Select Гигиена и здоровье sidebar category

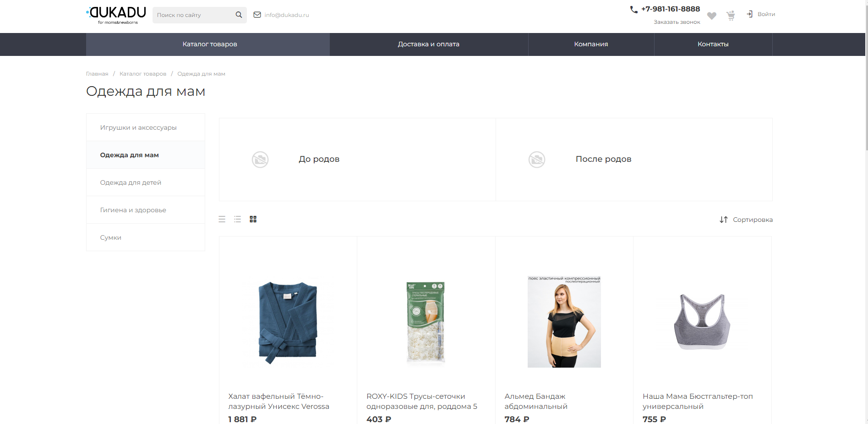click(133, 210)
